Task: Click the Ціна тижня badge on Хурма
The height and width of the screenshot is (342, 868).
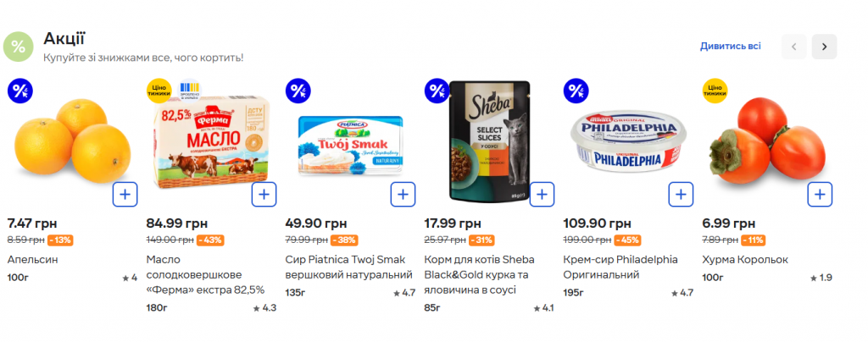Action: [715, 91]
